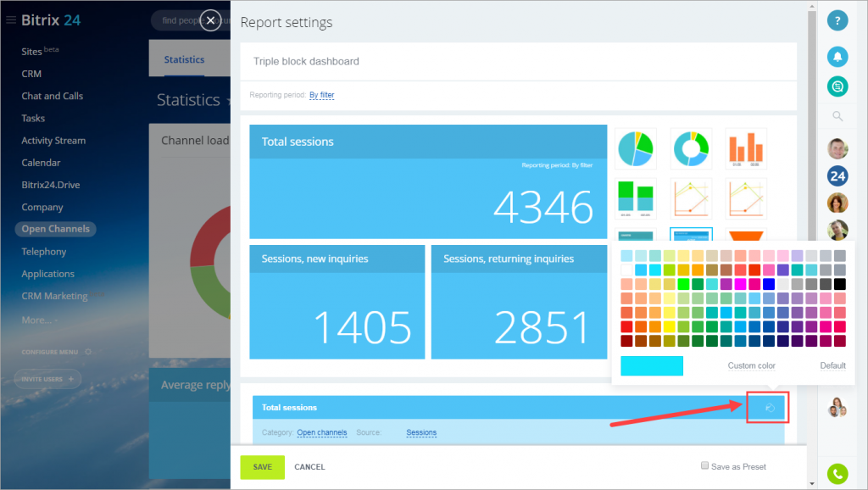Select the donut chart widget type
The height and width of the screenshot is (490, 868).
coord(691,149)
